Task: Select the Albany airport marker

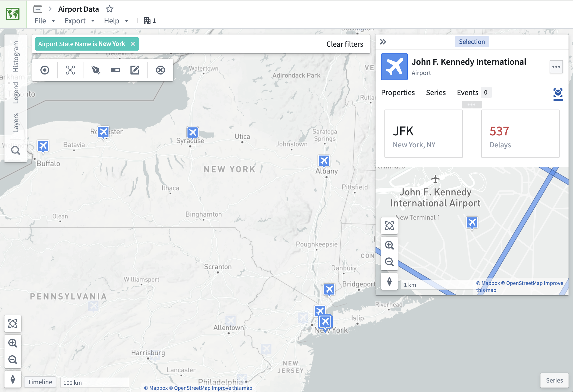Action: 324,161
